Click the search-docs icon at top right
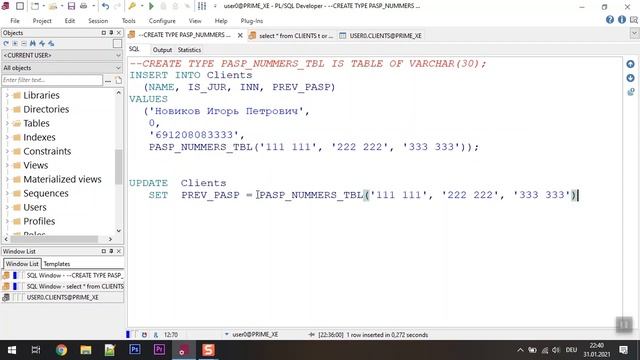 [x=633, y=20]
